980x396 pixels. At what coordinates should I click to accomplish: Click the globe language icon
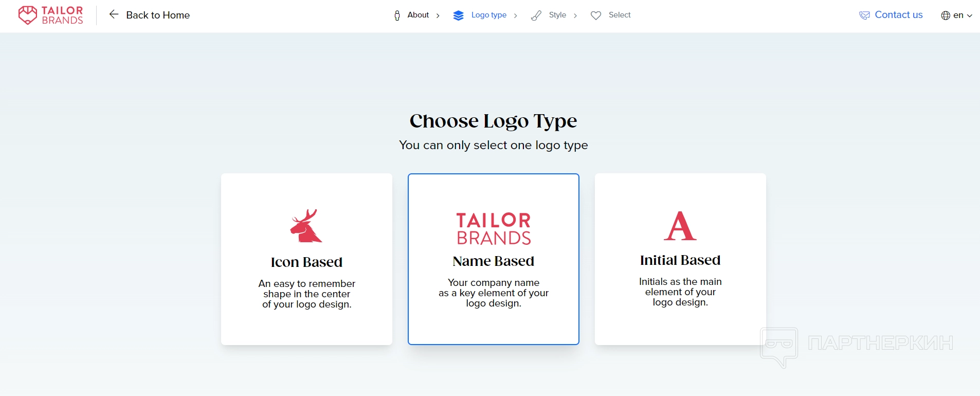946,15
